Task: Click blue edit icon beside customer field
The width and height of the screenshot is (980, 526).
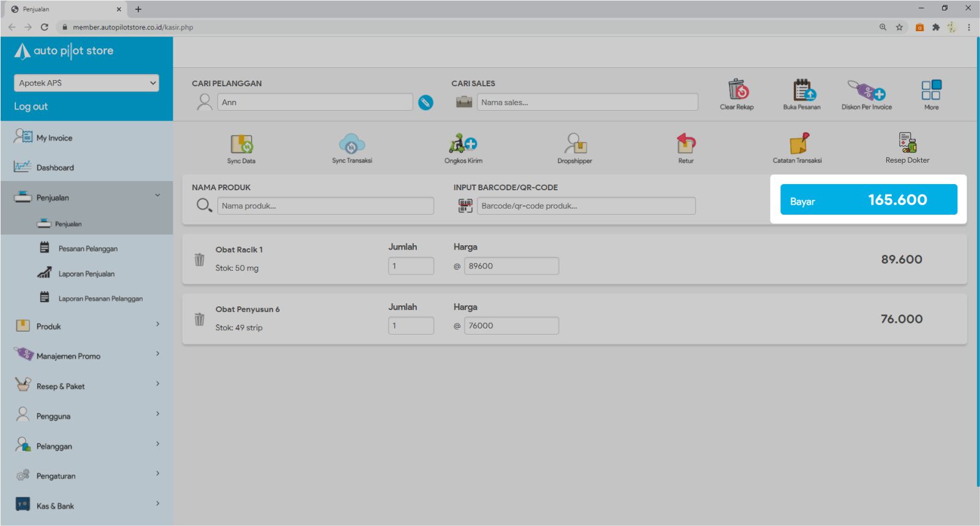Action: (425, 103)
